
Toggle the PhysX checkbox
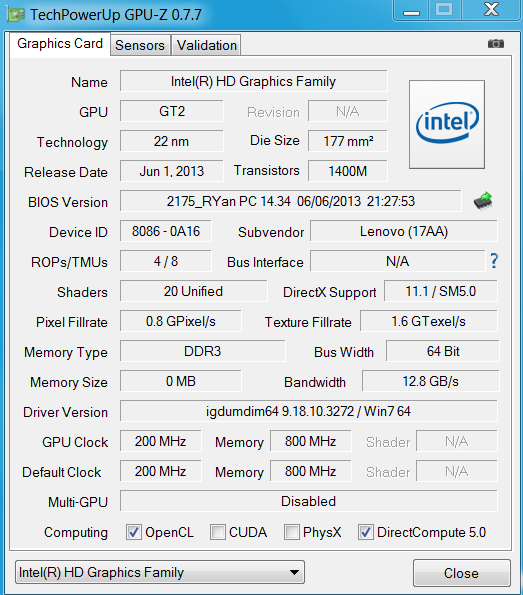(291, 532)
